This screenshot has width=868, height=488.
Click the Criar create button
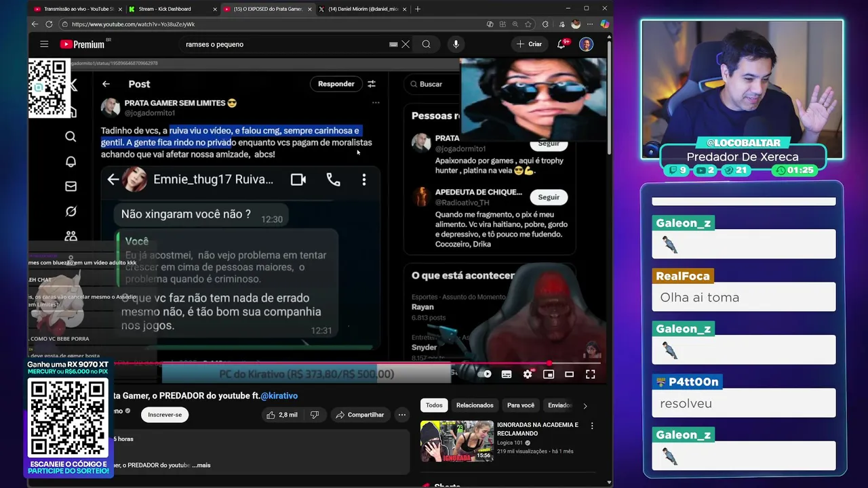530,44
